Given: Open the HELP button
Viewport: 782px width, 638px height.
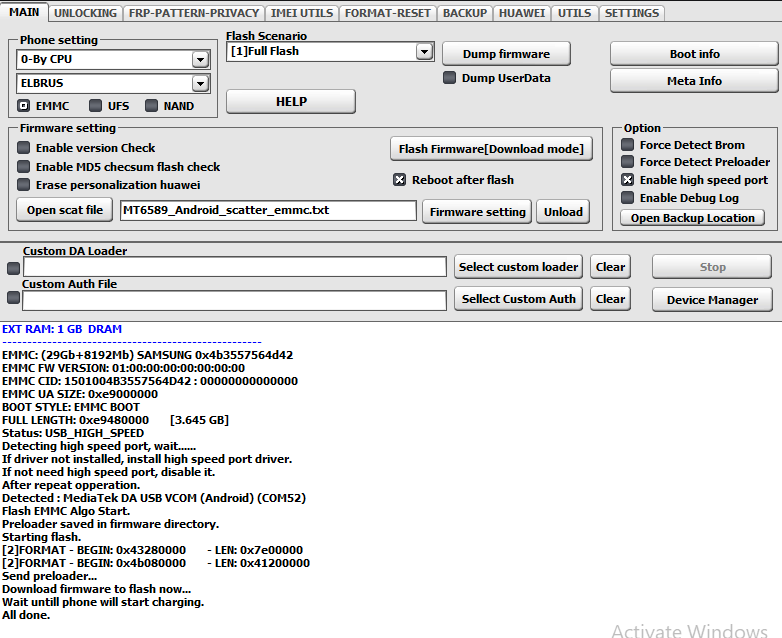Looking at the screenshot, I should coord(291,102).
